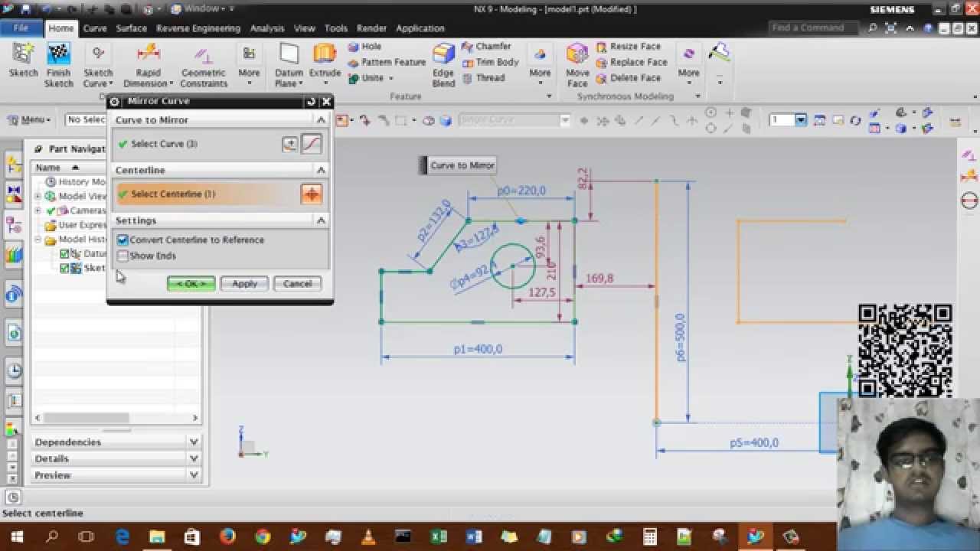Click the NX app icon in taskbar
Image resolution: width=980 pixels, height=551 pixels.
(x=755, y=536)
